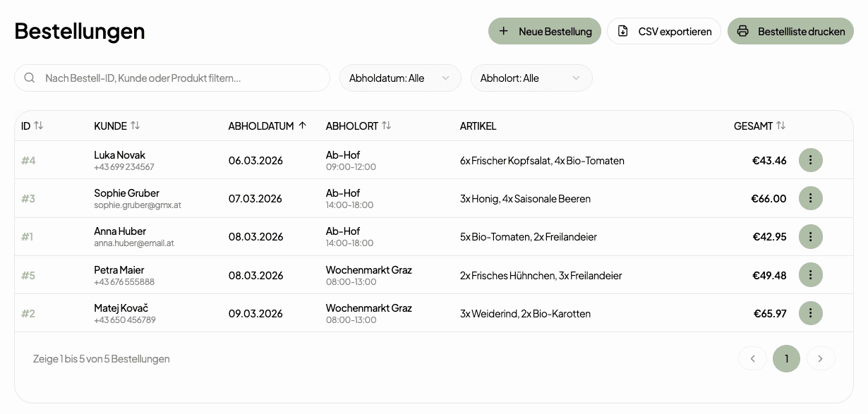The width and height of the screenshot is (868, 414).
Task: Sort table by ID column
Action: (32, 126)
